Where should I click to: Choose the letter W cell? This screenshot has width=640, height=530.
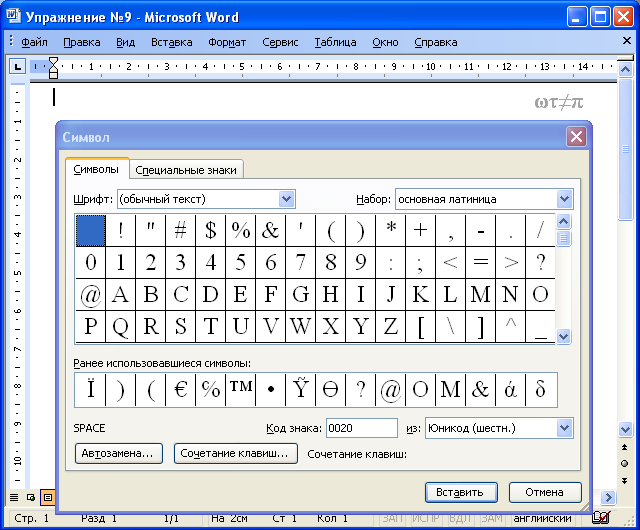click(x=300, y=326)
